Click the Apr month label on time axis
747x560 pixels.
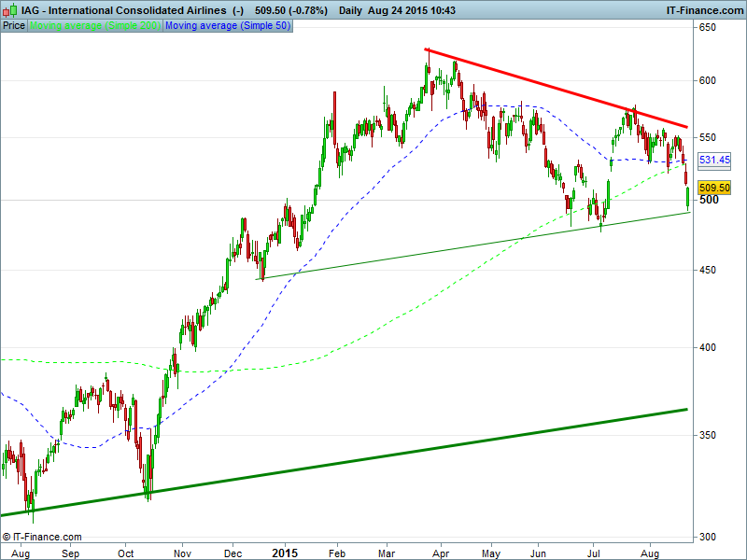point(440,553)
